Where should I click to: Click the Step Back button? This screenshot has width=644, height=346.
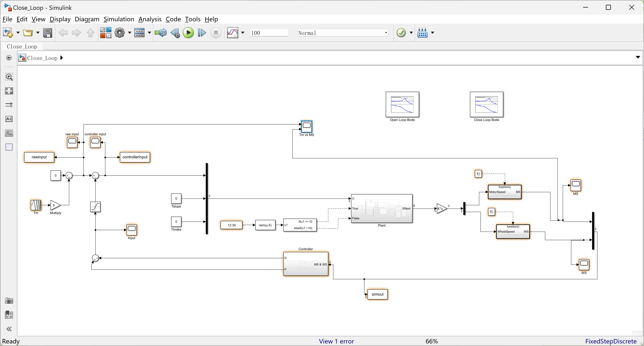click(175, 33)
